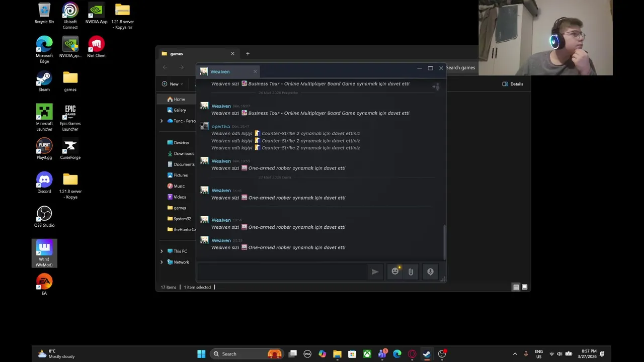644x362 pixels.
Task: Switch File Explorer to details list view
Action: coord(516,287)
